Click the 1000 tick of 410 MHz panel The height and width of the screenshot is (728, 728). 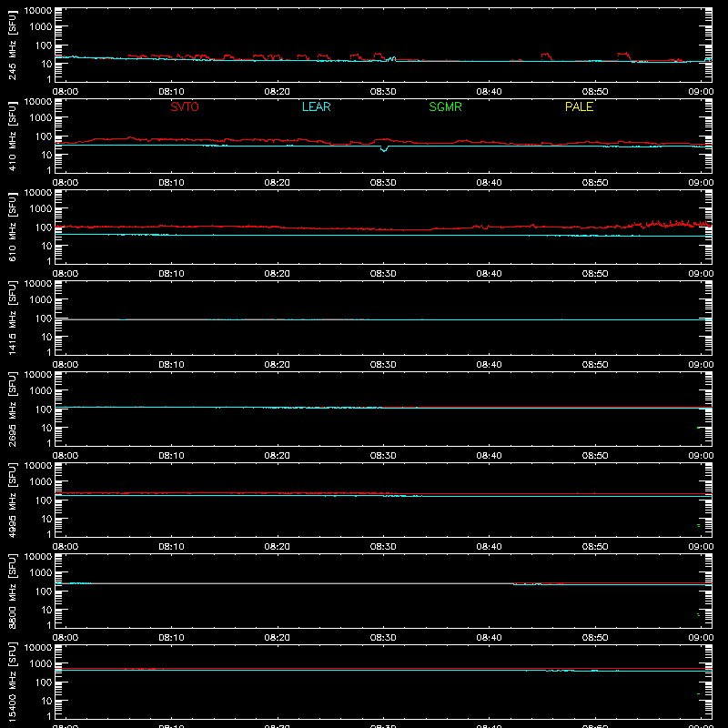pos(41,118)
